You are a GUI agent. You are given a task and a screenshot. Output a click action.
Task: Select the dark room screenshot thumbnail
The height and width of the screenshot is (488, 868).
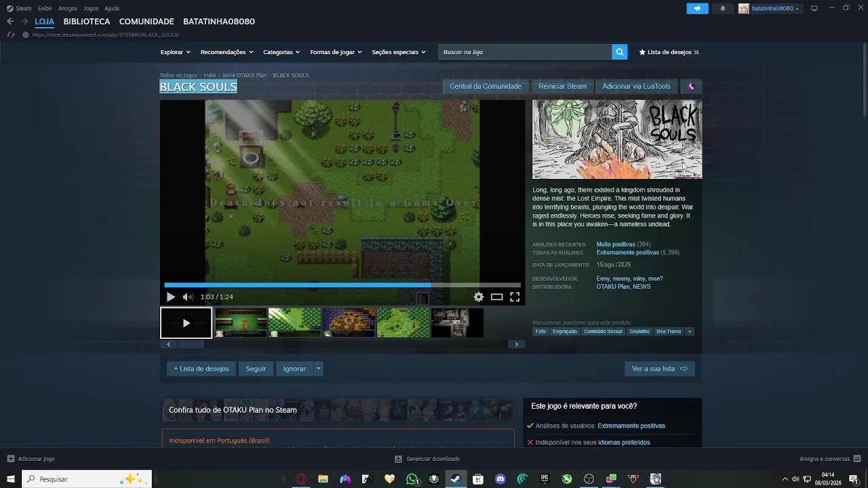point(457,323)
